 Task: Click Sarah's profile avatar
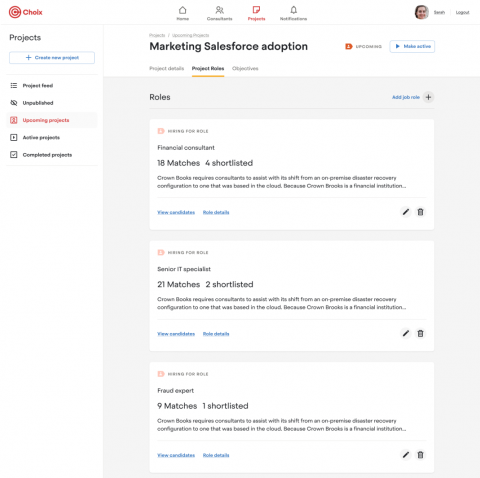click(422, 12)
